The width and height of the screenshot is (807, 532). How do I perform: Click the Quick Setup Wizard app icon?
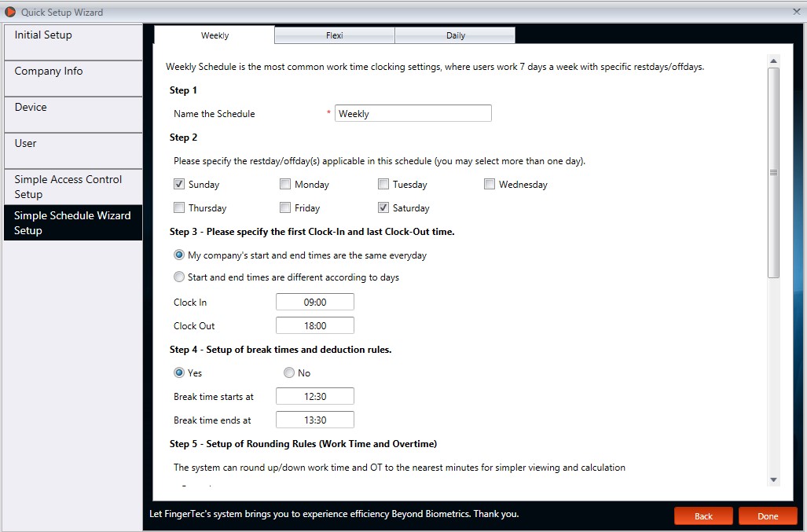click(x=9, y=11)
